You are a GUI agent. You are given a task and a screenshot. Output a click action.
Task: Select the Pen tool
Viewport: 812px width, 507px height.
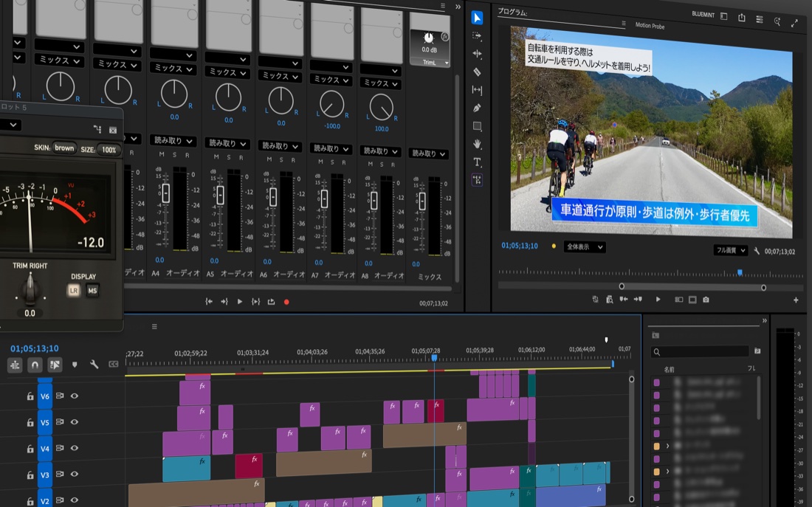(477, 108)
